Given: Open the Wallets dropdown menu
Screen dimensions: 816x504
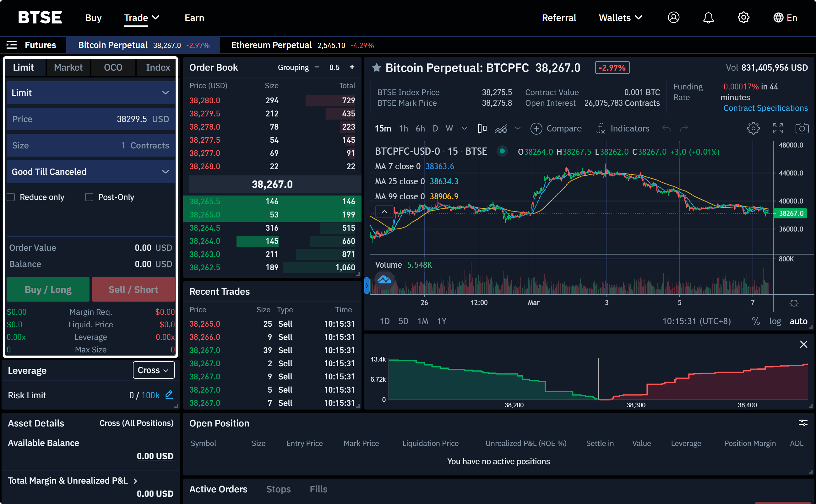Looking at the screenshot, I should point(621,18).
